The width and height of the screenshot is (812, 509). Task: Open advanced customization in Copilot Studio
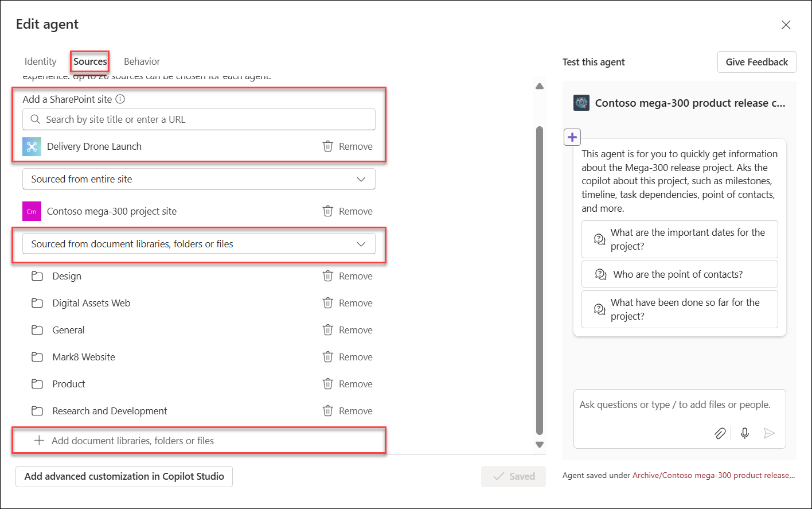(124, 476)
